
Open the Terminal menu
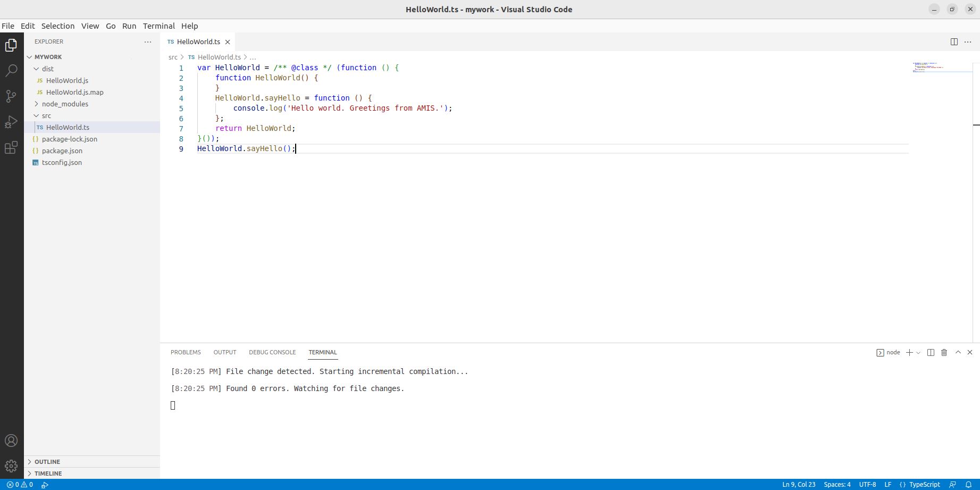pos(158,26)
